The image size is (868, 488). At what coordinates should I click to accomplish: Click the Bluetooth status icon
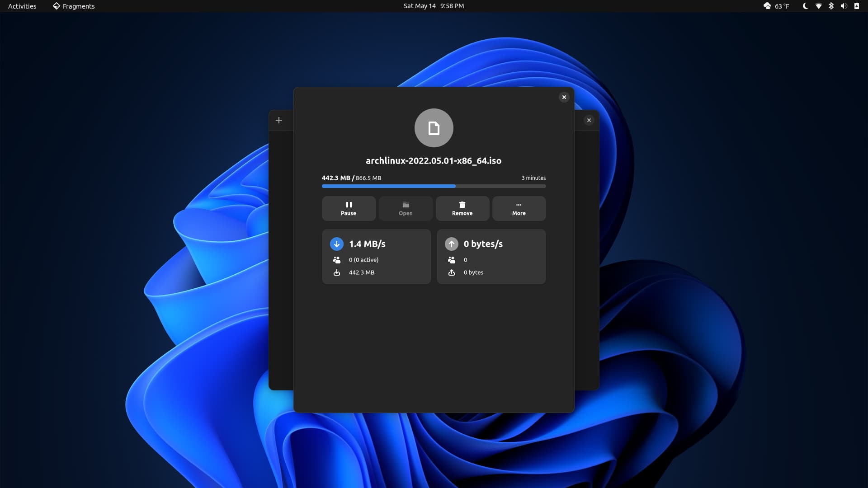(831, 6)
